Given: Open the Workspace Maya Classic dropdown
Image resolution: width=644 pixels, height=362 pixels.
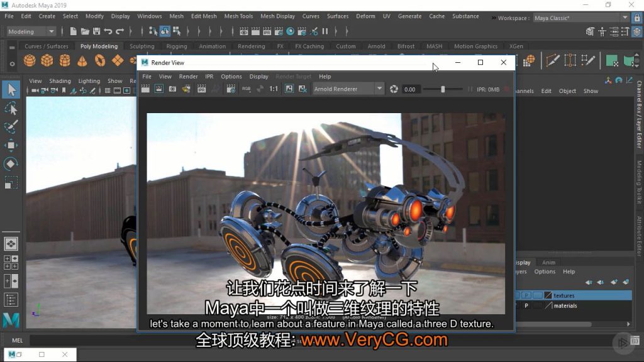Looking at the screenshot, I should click(581, 18).
